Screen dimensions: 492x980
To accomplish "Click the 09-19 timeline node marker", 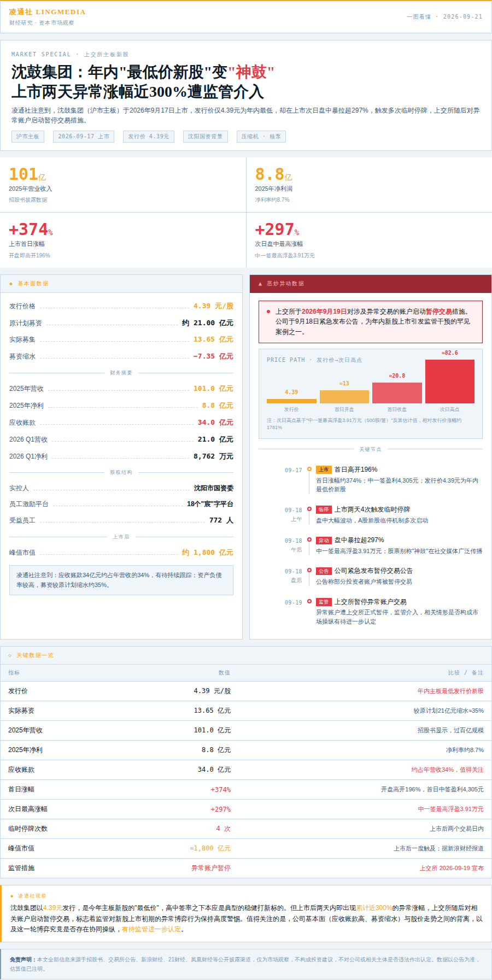I will pos(309,601).
